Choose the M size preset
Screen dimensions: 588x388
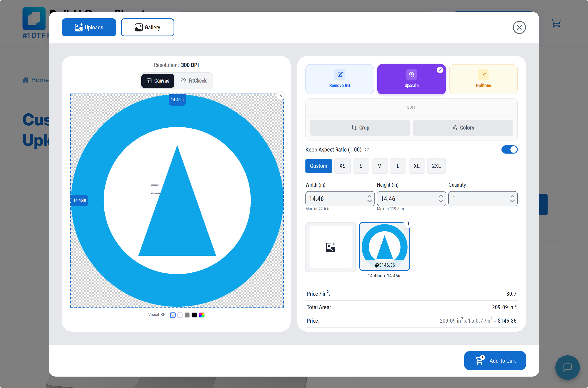click(x=380, y=166)
